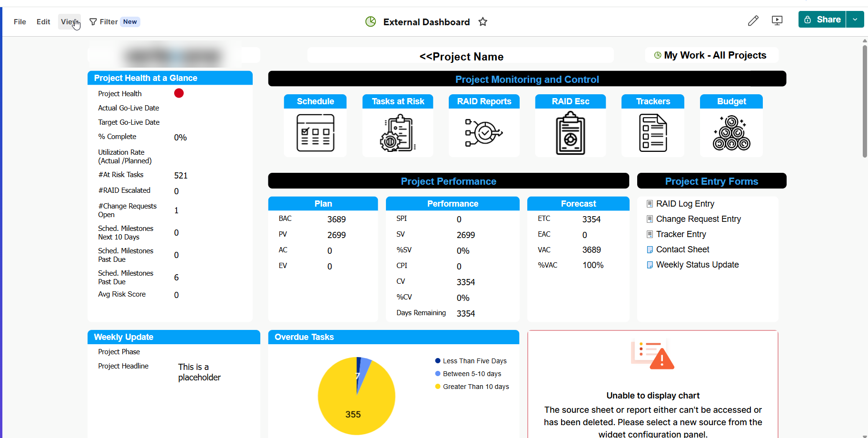Click the Project Performance header

click(x=448, y=181)
